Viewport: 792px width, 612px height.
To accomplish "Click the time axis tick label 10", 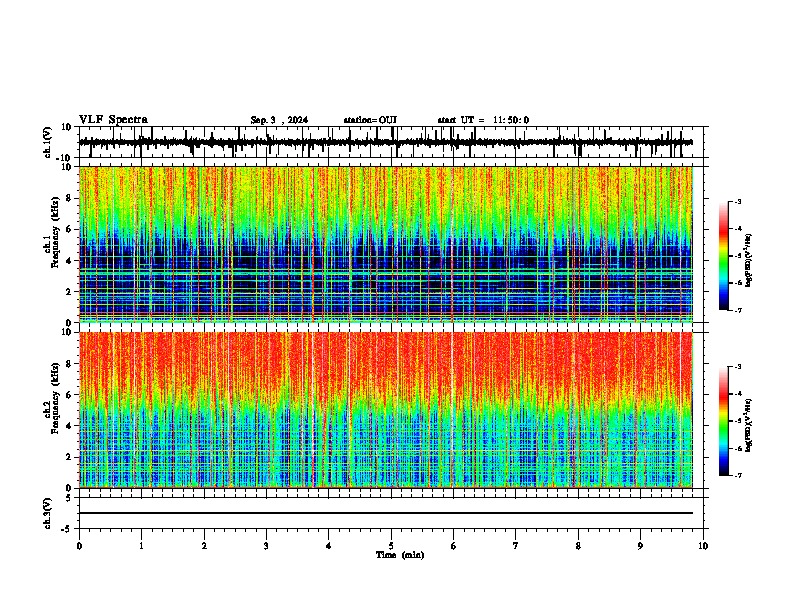I will [703, 546].
